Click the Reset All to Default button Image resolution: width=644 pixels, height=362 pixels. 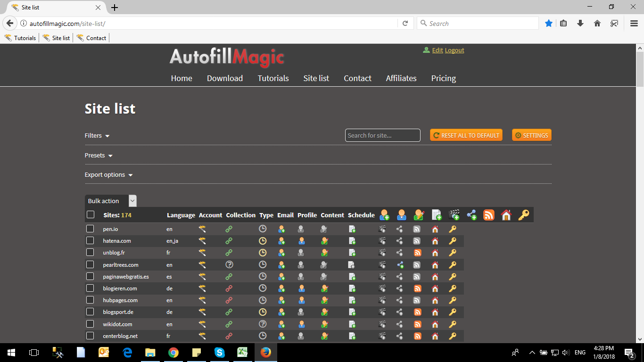(466, 135)
